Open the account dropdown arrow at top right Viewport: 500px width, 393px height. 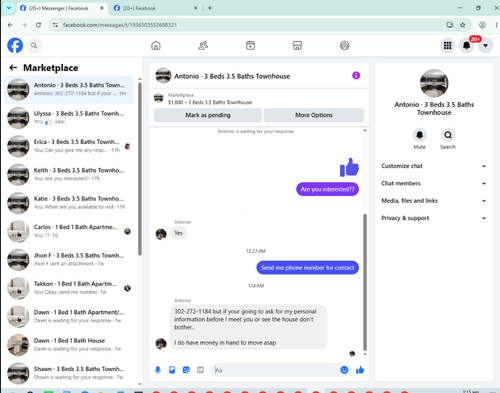tap(485, 45)
